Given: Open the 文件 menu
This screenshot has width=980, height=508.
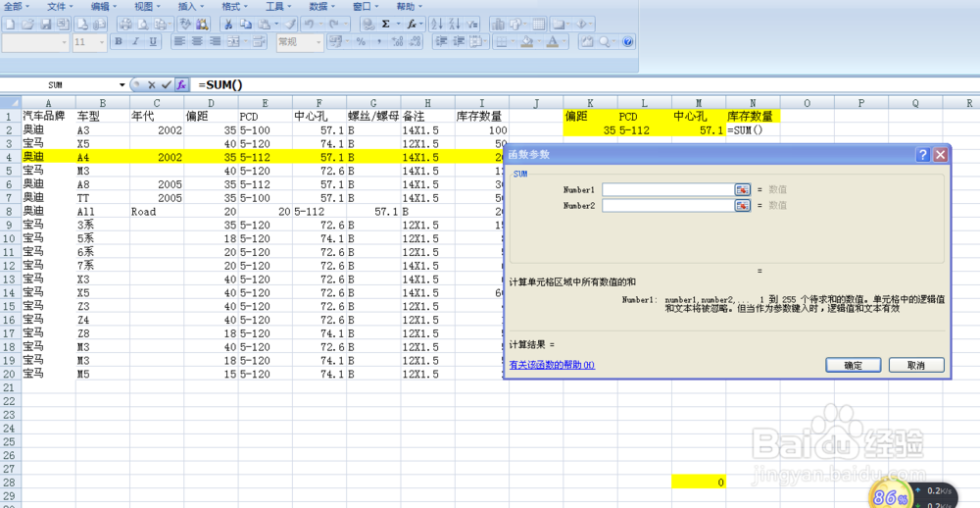Looking at the screenshot, I should pos(60,6).
